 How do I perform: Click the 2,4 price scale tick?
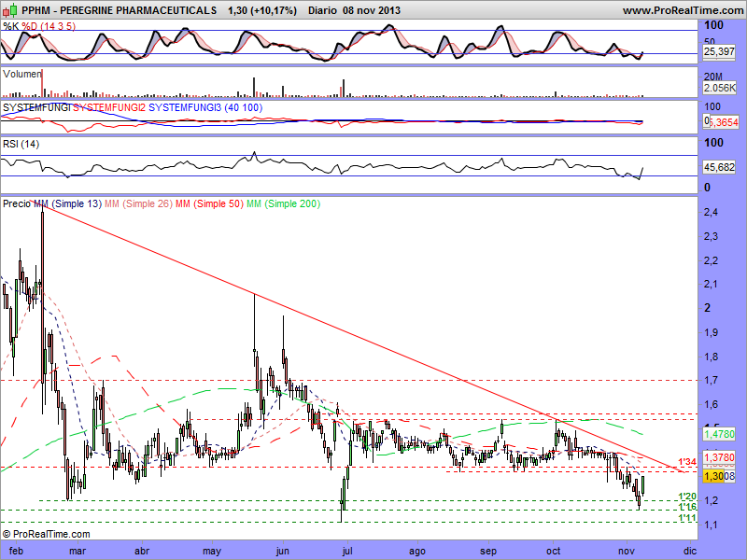(711, 213)
